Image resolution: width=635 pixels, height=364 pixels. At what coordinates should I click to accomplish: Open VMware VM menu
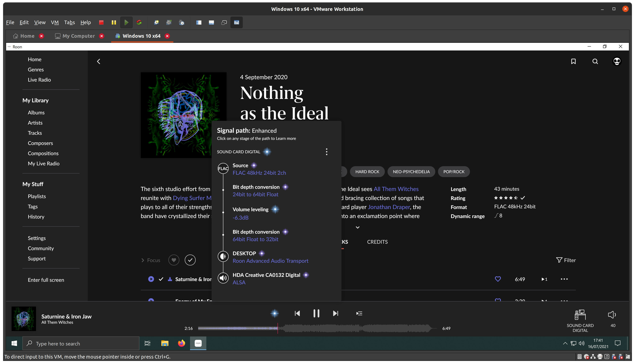(55, 22)
